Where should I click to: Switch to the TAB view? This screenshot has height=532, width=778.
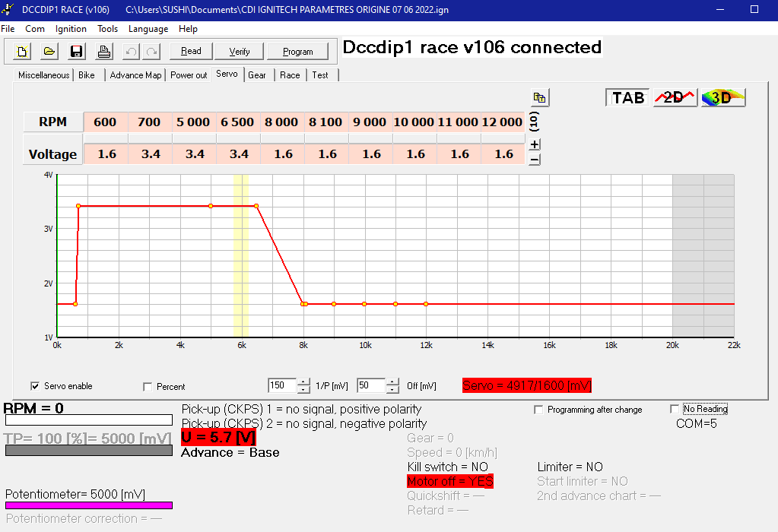(627, 98)
